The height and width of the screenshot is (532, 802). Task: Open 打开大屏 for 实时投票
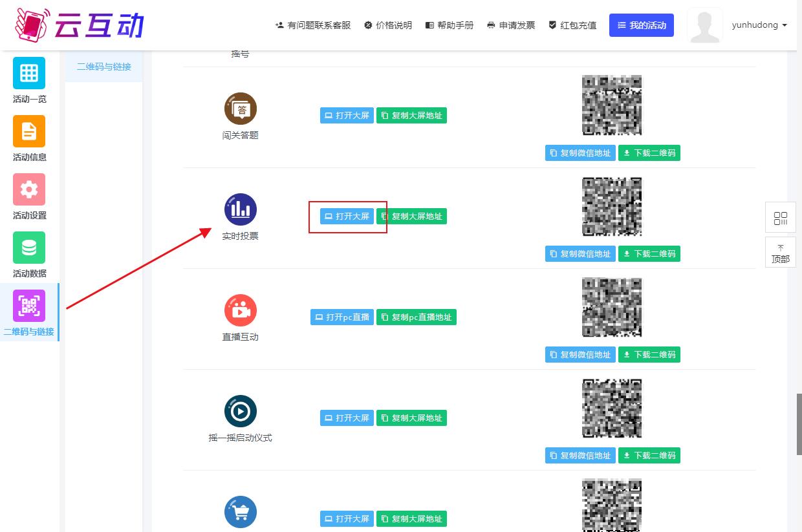(x=347, y=217)
